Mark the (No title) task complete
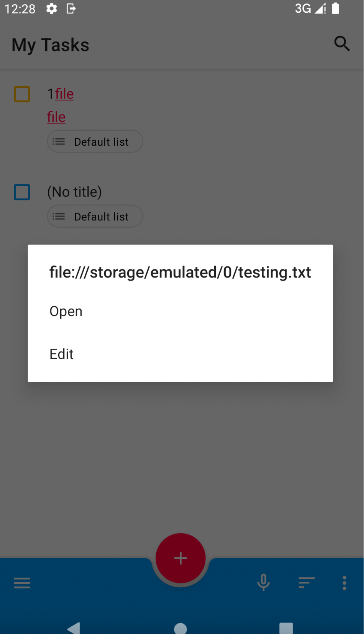Image resolution: width=364 pixels, height=634 pixels. [x=22, y=192]
